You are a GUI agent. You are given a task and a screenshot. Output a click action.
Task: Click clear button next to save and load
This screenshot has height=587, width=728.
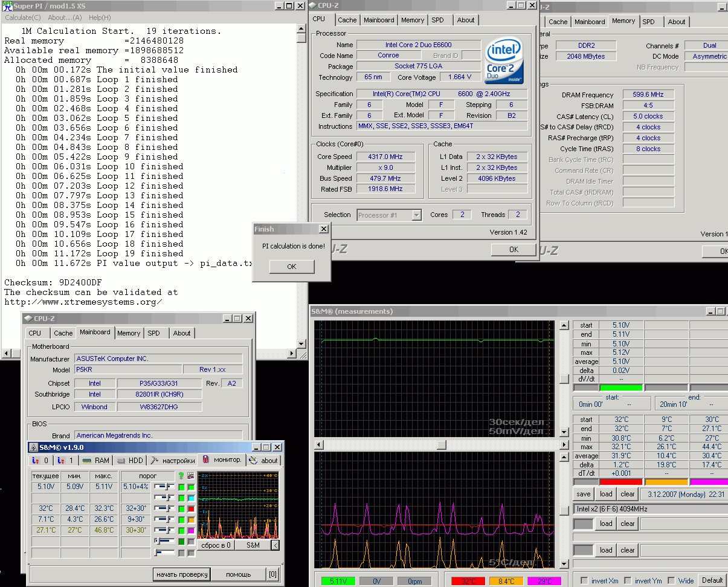click(628, 494)
